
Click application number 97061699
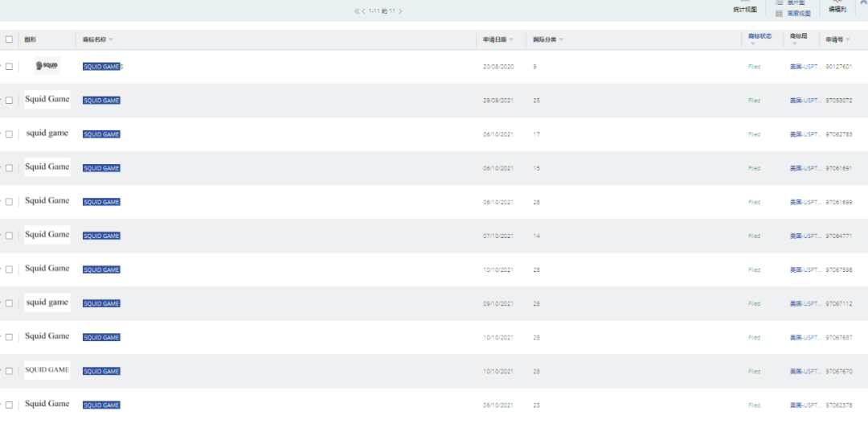[838, 202]
